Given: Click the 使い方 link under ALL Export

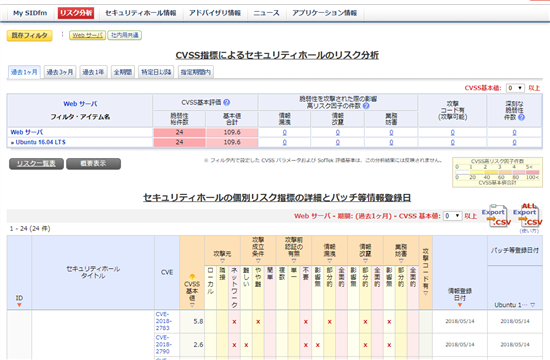Looking at the screenshot, I should [529, 231].
